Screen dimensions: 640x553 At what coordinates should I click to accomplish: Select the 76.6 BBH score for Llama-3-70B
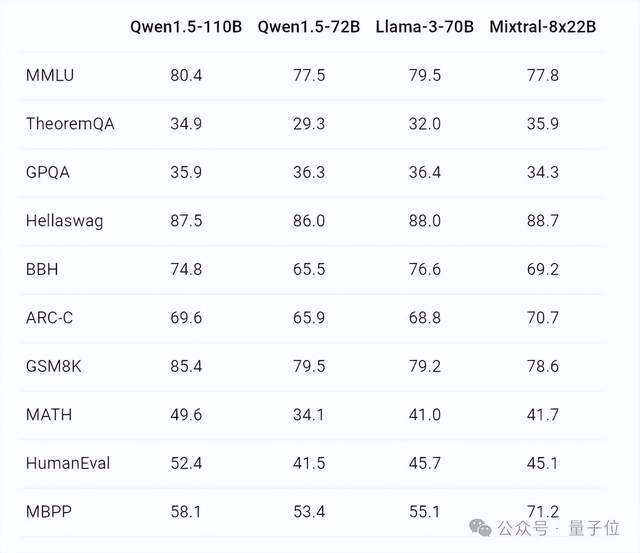click(x=425, y=269)
